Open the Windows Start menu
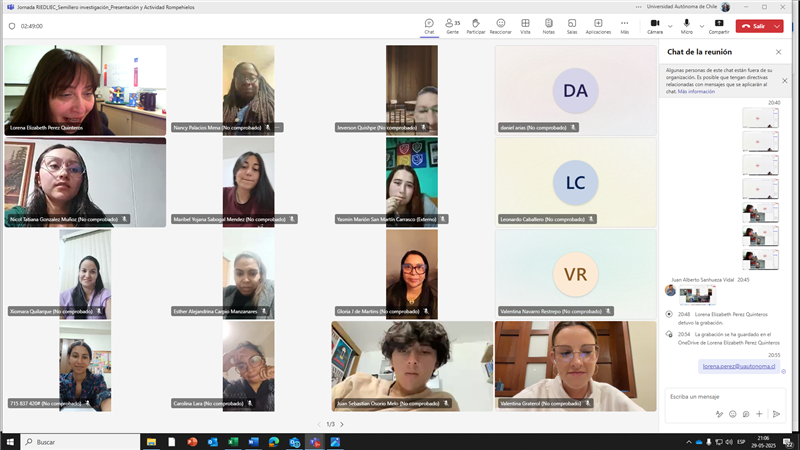 (x=10, y=442)
